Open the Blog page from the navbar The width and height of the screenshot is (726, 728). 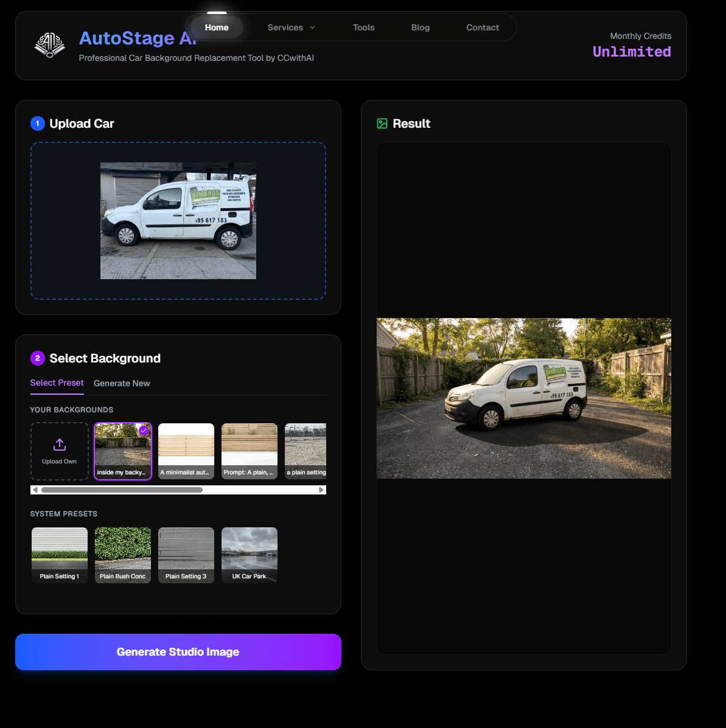pyautogui.click(x=421, y=27)
